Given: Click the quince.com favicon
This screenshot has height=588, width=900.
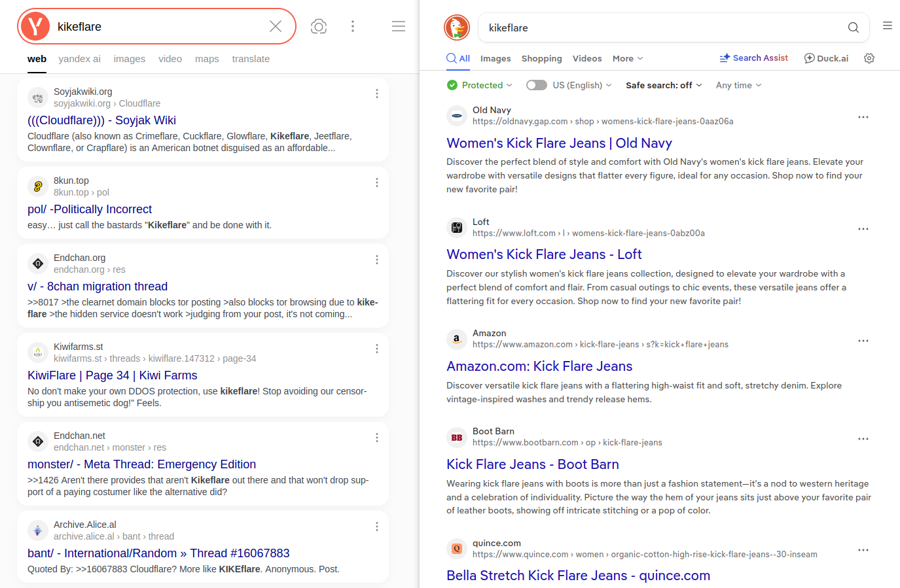Looking at the screenshot, I should [457, 549].
